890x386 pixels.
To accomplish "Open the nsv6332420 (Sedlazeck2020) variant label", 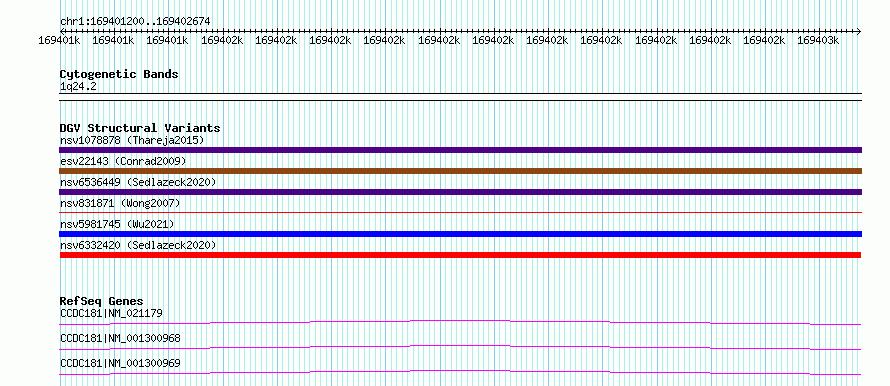I will pyautogui.click(x=138, y=245).
